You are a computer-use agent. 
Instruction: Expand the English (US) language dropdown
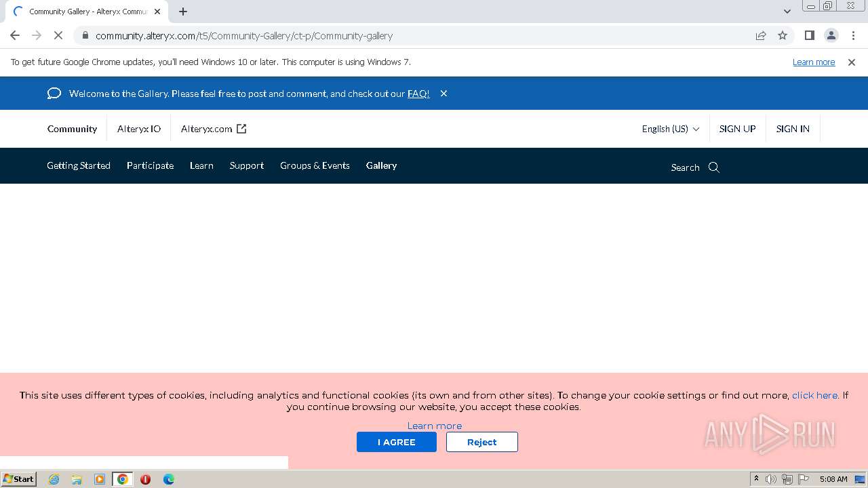671,129
